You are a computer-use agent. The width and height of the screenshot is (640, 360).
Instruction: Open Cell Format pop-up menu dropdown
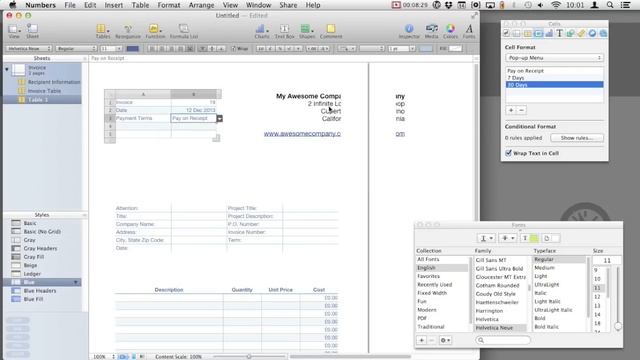[554, 58]
